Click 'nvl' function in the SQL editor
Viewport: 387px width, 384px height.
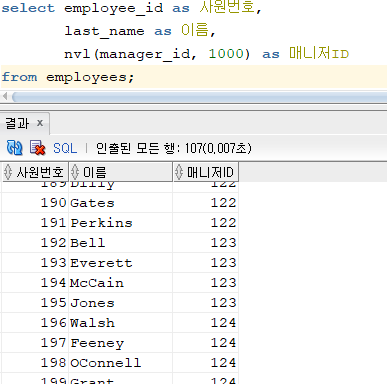[77, 54]
